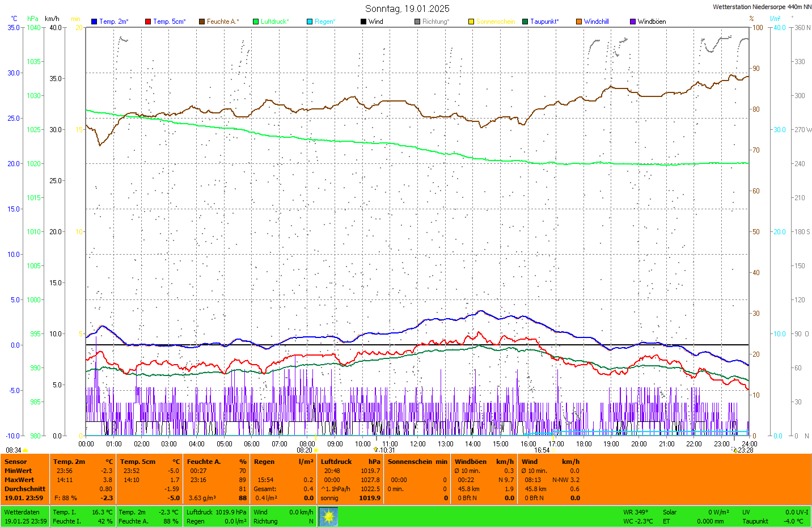Click the 08:20 sunrise time marker
The image size is (812, 528).
(x=304, y=450)
